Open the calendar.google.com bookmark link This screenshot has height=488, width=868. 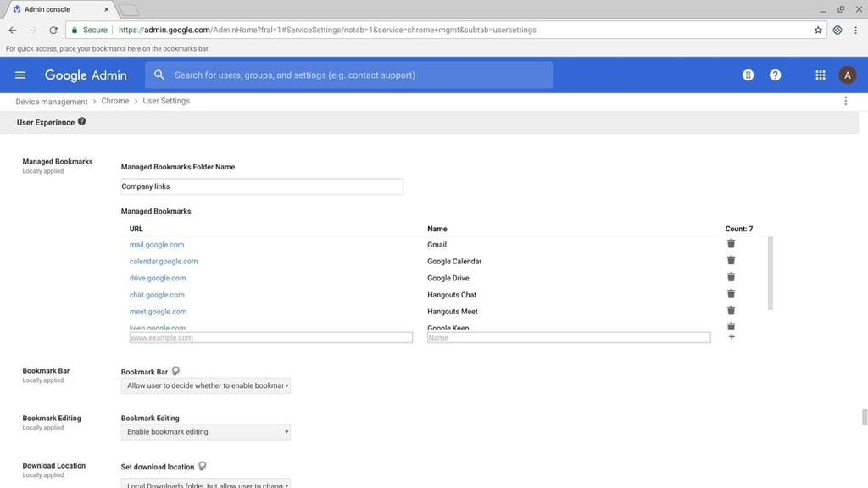(164, 261)
